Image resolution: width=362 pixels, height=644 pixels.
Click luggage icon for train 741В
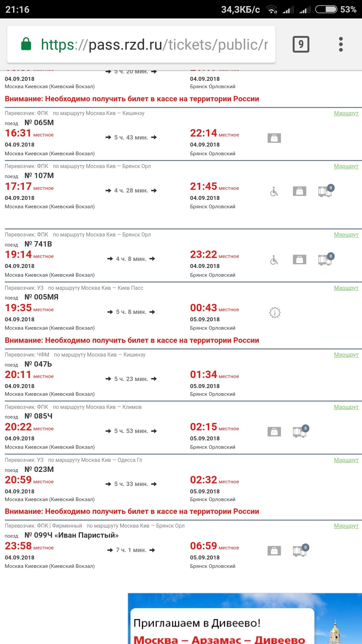[x=300, y=260]
